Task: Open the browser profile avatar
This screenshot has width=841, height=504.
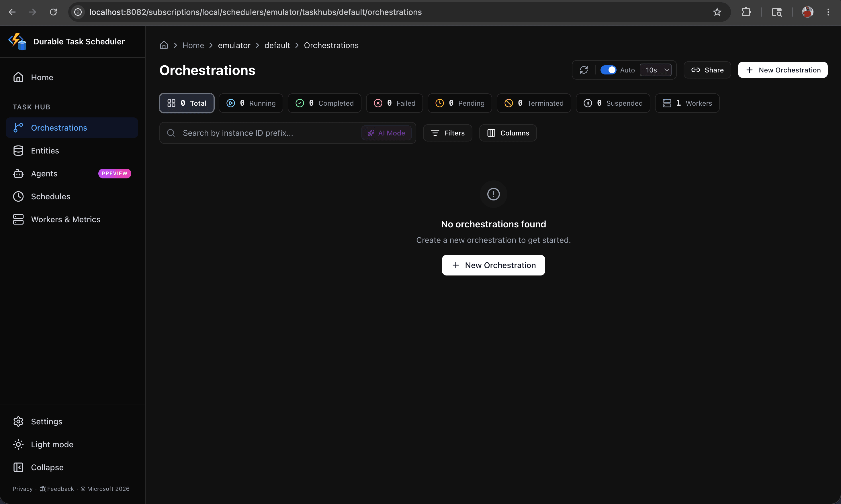Action: point(807,12)
